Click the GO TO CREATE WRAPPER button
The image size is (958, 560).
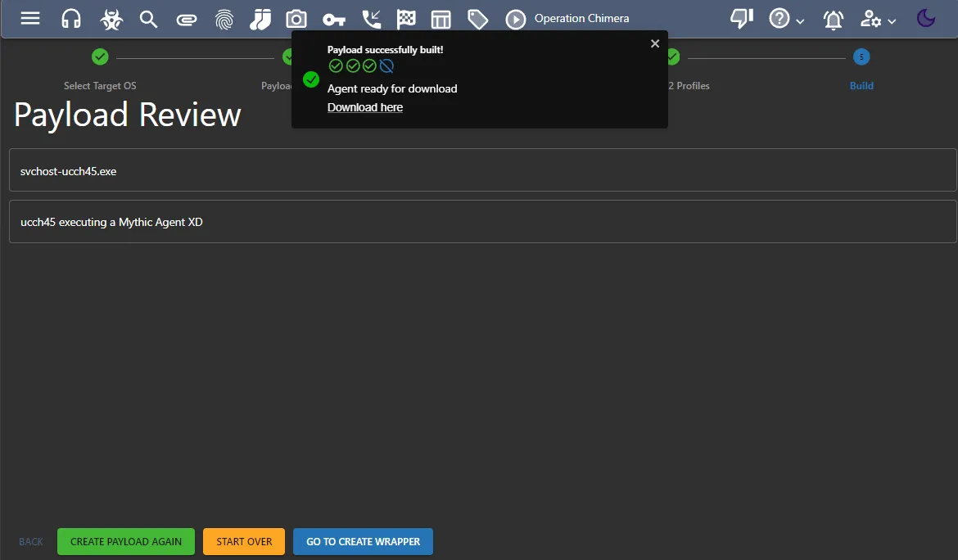pyautogui.click(x=363, y=541)
